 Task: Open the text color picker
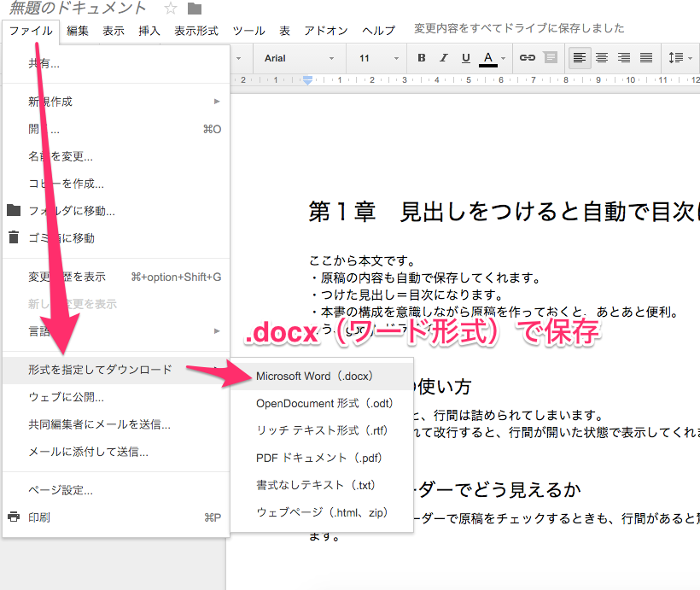click(488, 59)
